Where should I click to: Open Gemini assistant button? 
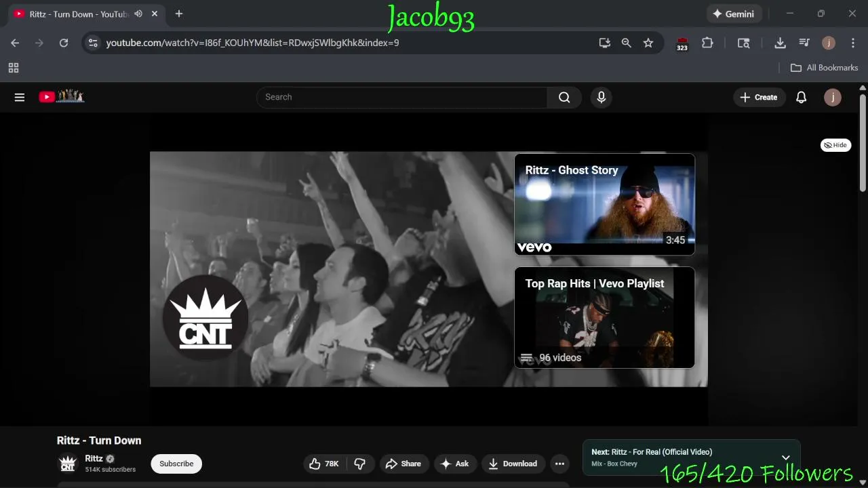pyautogui.click(x=734, y=14)
